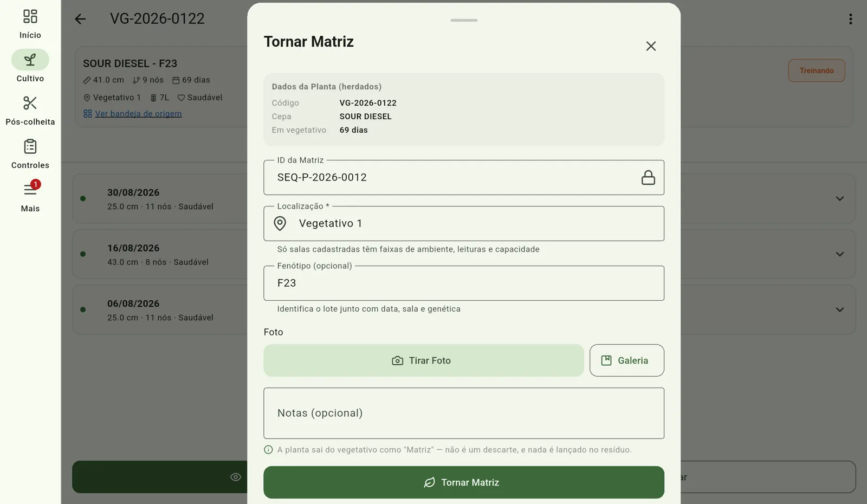Click the lock icon in ID da Matriz

coord(648,177)
